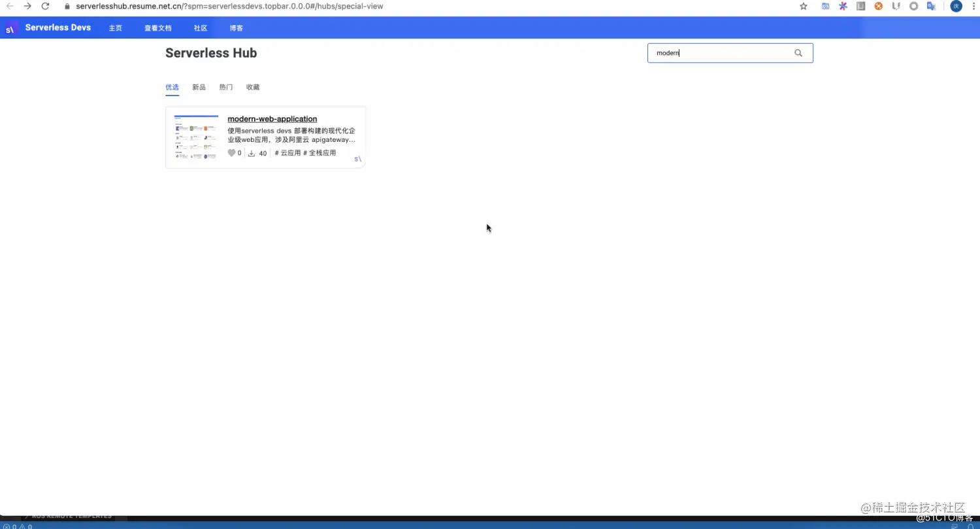Open the orange circular extension icon
Viewport: 980px width, 529px height.
[879, 6]
